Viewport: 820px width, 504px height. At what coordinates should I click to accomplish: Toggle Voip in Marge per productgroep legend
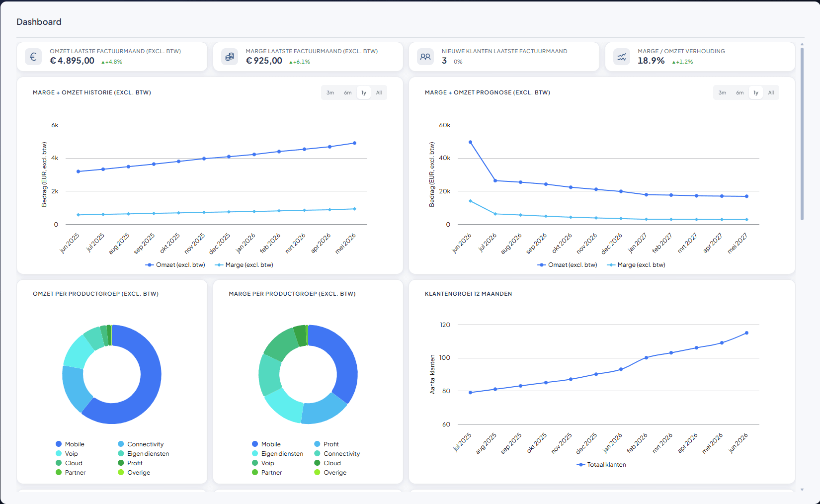point(263,463)
